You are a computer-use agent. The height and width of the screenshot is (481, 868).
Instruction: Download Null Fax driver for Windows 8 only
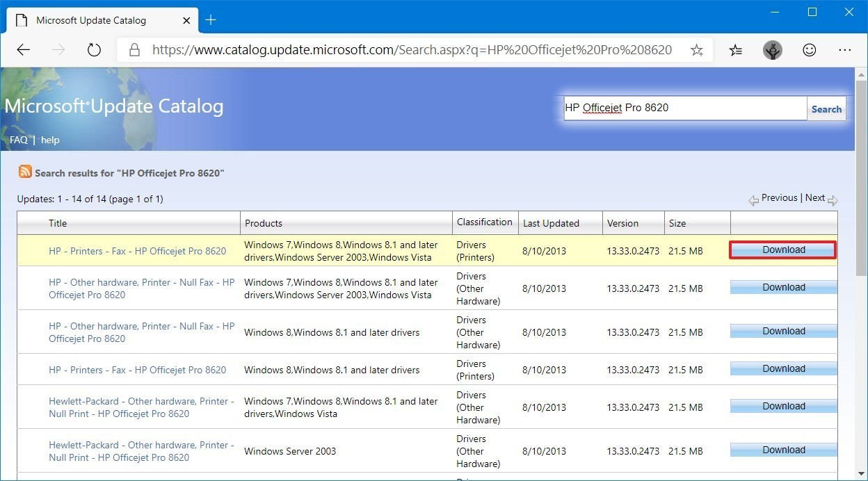pos(783,331)
